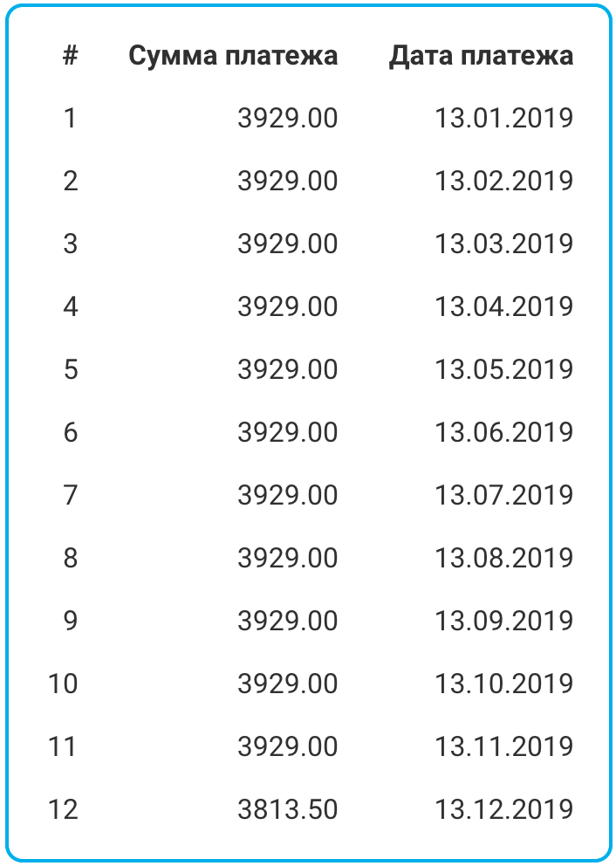Click row number 11

tap(62, 746)
